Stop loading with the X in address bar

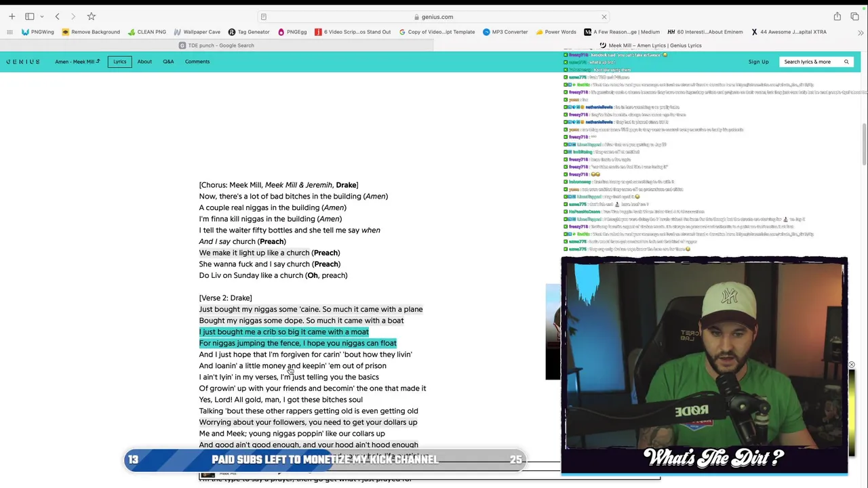tap(604, 17)
